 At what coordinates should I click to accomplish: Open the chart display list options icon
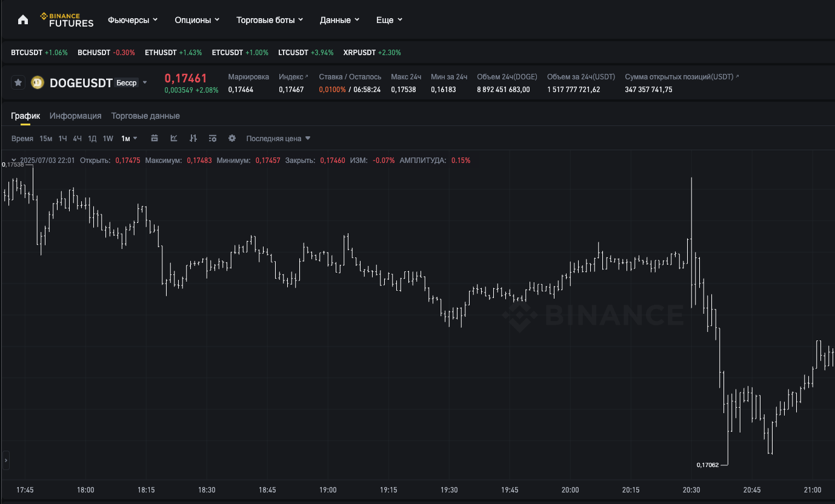pyautogui.click(x=213, y=139)
